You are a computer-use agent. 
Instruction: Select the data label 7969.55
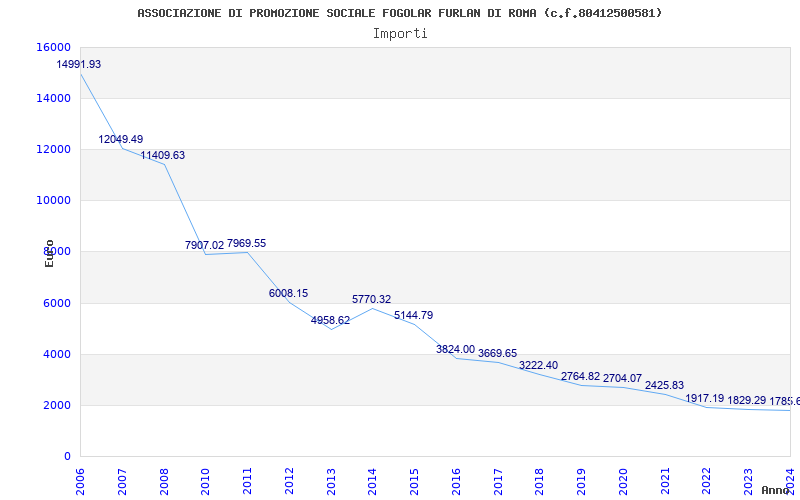point(246,243)
